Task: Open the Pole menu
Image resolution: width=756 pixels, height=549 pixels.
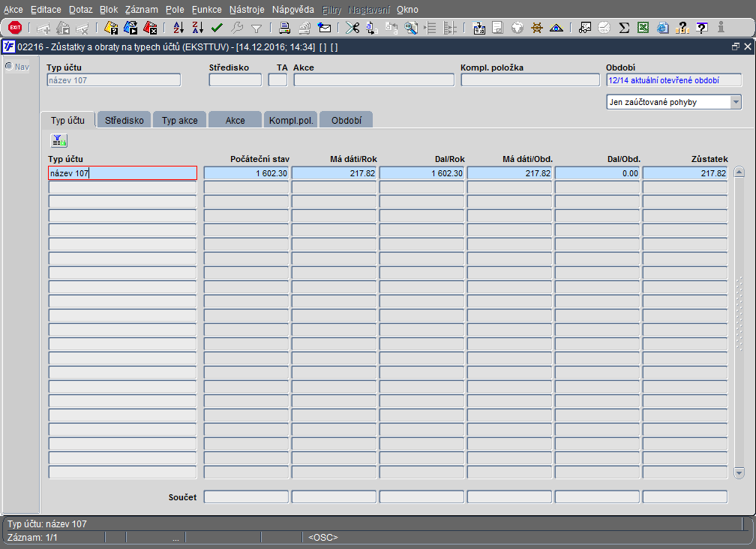Action: pos(175,10)
